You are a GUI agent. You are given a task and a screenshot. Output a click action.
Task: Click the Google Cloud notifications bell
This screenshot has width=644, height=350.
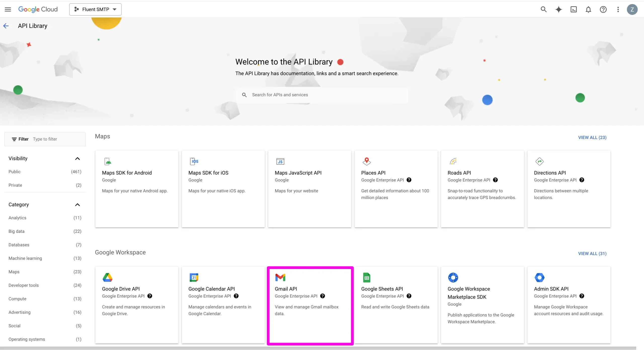588,9
